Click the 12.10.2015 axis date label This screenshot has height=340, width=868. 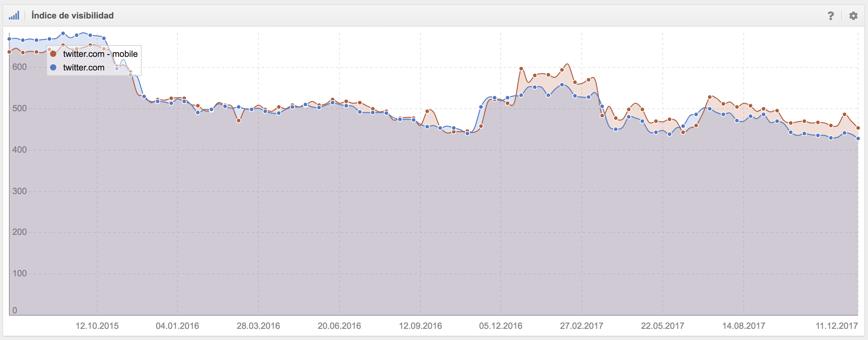[x=97, y=326]
